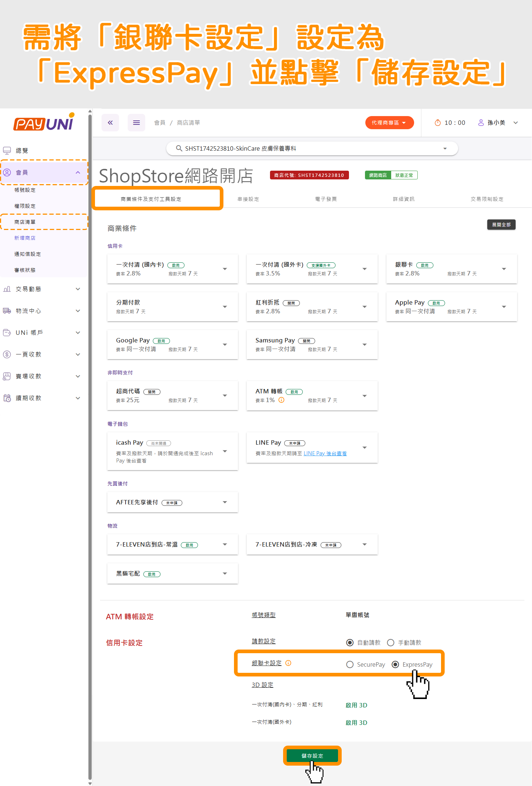This screenshot has height=786, width=532.
Task: Switch to 商業條件及支付工具設定 tab
Action: pyautogui.click(x=151, y=199)
